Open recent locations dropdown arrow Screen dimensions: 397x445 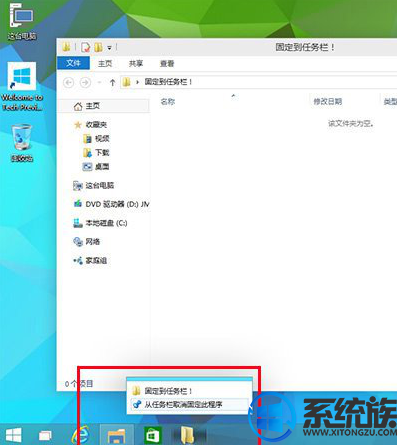click(99, 82)
